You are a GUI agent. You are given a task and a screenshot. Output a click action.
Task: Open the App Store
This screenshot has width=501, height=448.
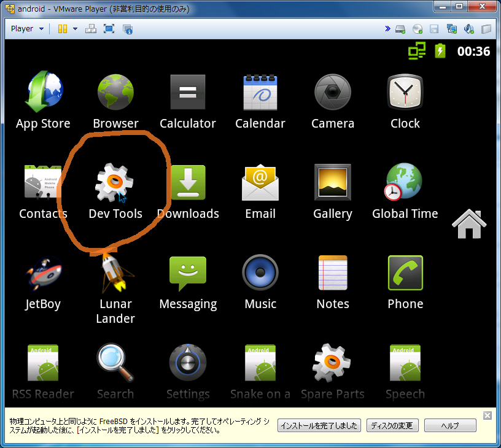coord(43,92)
